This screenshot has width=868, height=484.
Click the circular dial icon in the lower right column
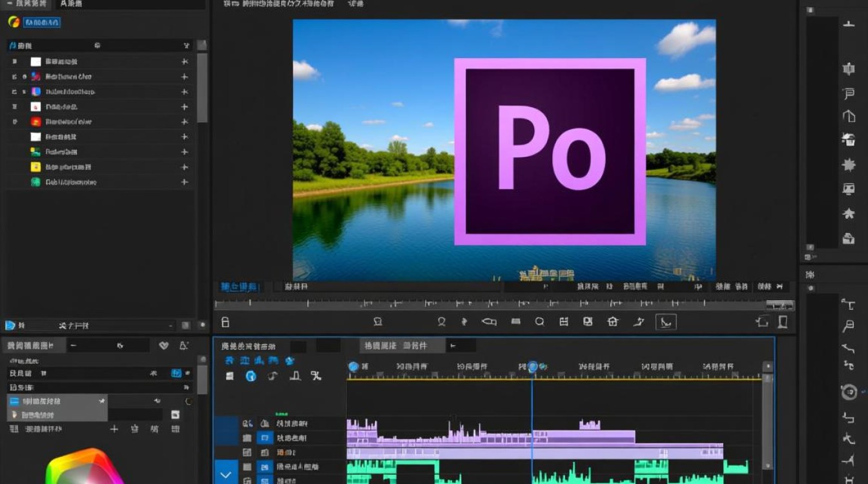pyautogui.click(x=849, y=392)
